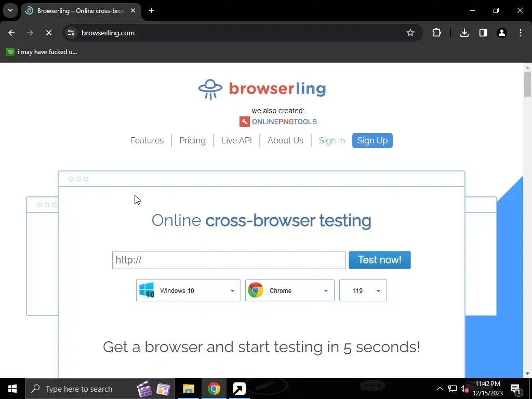
Task: Click the Sign In link
Action: pos(332,140)
